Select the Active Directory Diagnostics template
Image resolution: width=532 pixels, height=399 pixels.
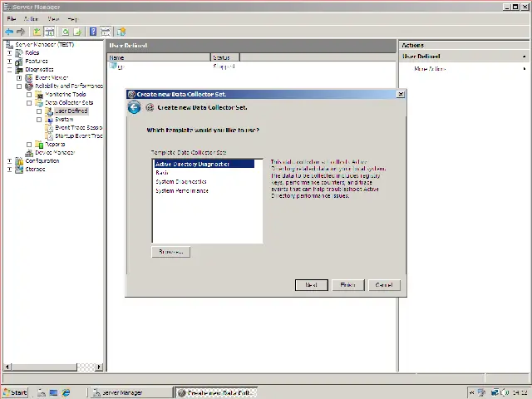pos(204,165)
